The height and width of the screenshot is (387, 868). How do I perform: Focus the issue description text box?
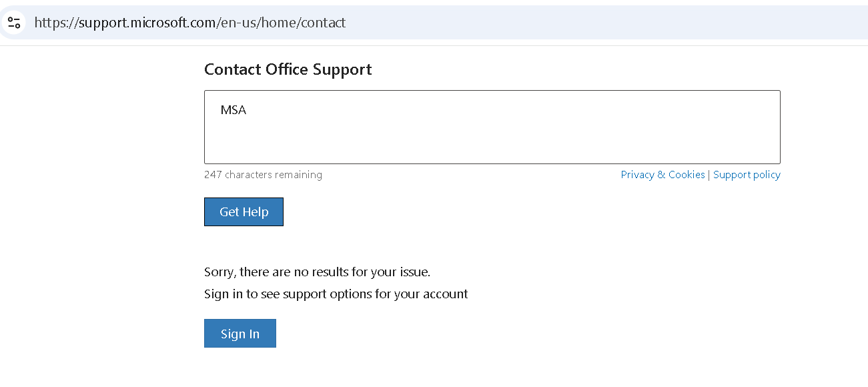pos(492,127)
